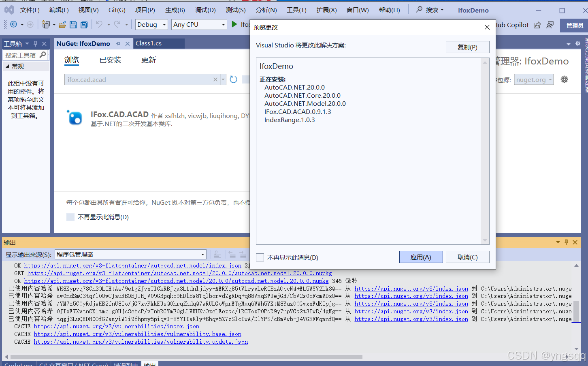The height and width of the screenshot is (366, 588).
Task: Click the IFox.CAD.ACAD package icon
Action: (x=75, y=118)
